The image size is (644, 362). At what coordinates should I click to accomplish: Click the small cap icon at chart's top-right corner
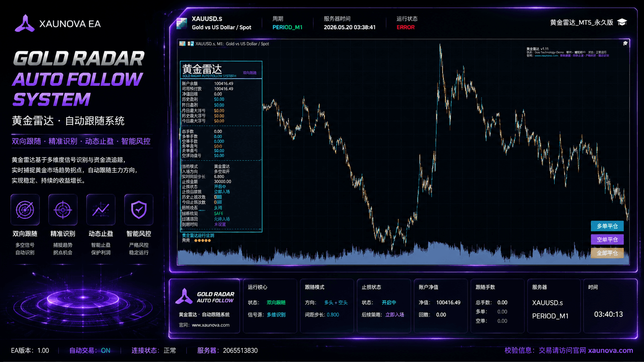coord(625,43)
